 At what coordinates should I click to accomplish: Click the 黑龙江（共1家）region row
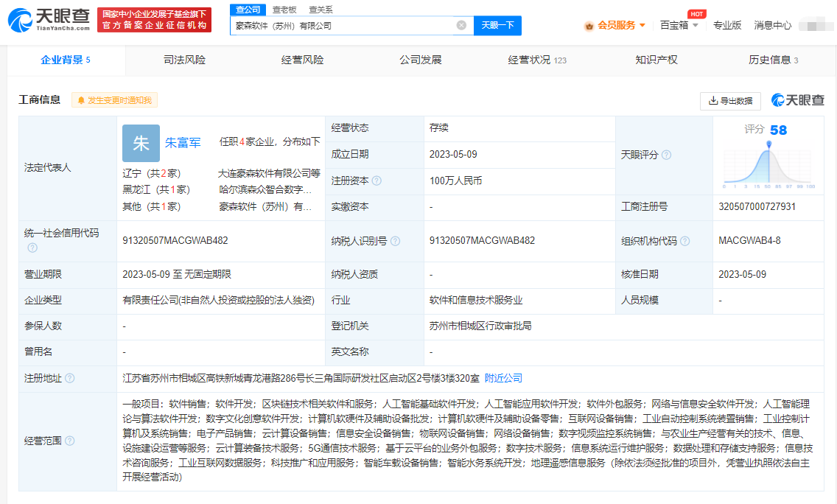(156, 189)
